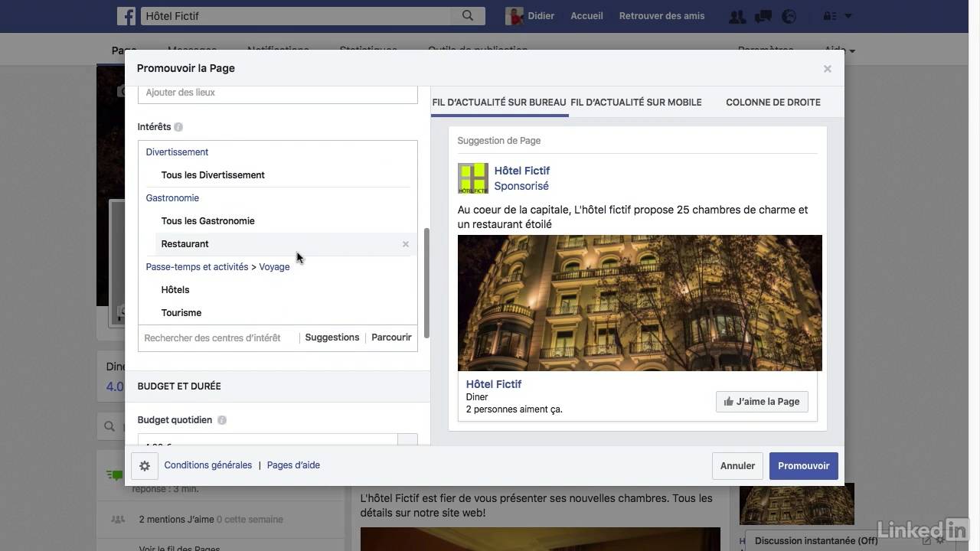Click the Voyage category link
Image resolution: width=980 pixels, height=551 pixels.
[274, 267]
